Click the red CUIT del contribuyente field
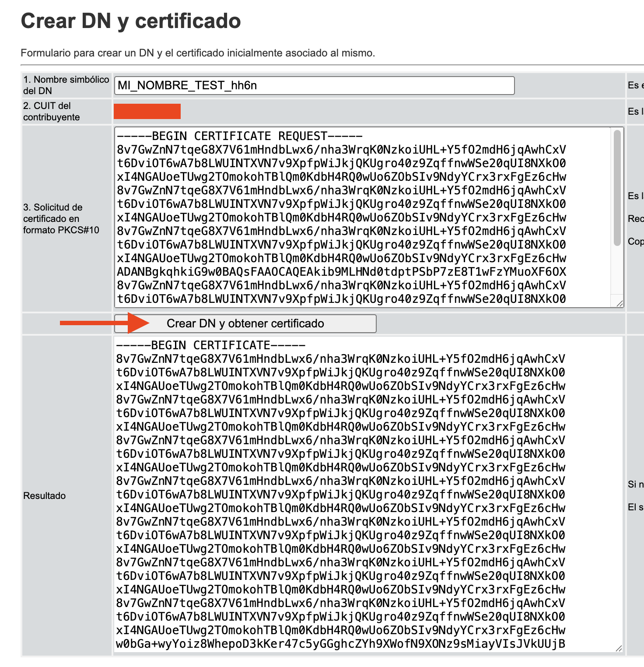The height and width of the screenshot is (667, 644). [x=147, y=112]
